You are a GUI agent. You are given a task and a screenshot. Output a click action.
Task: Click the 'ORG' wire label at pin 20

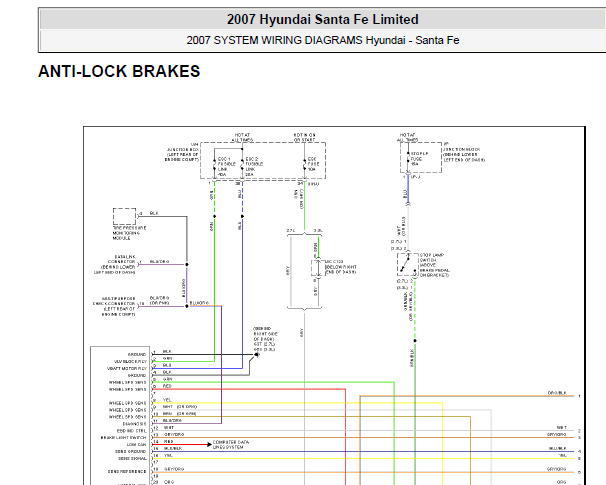[x=169, y=482]
